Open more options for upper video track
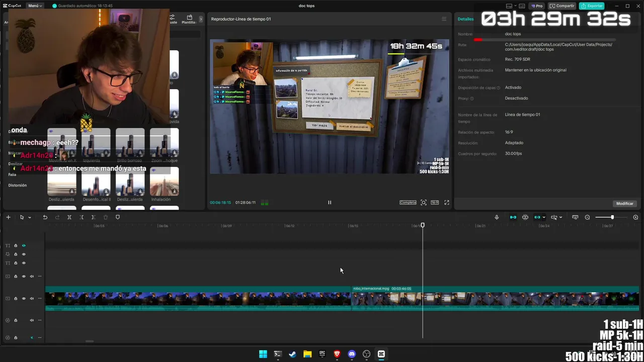This screenshot has height=362, width=644. pos(40,276)
